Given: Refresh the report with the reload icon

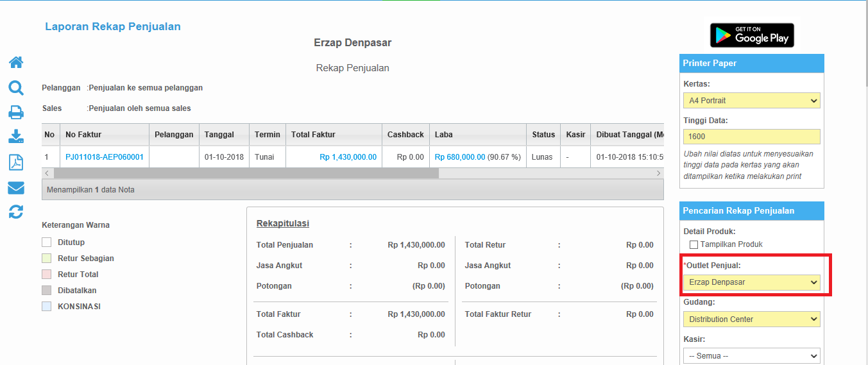Looking at the screenshot, I should (x=16, y=212).
